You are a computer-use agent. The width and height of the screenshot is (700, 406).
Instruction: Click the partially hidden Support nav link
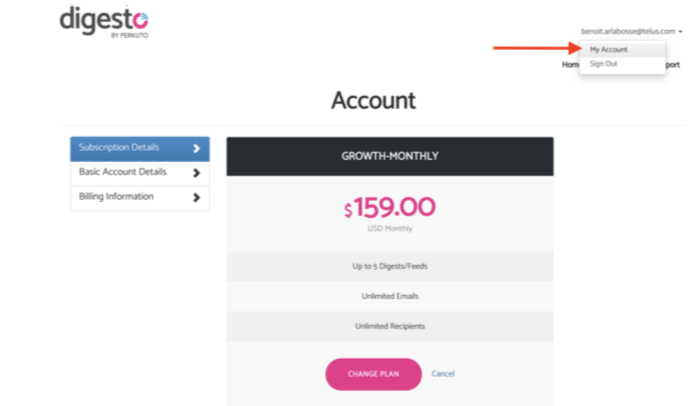[x=673, y=65]
